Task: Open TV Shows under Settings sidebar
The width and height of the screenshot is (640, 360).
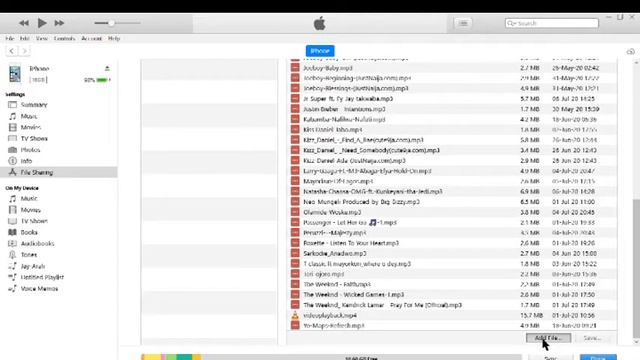Action: 34,139
